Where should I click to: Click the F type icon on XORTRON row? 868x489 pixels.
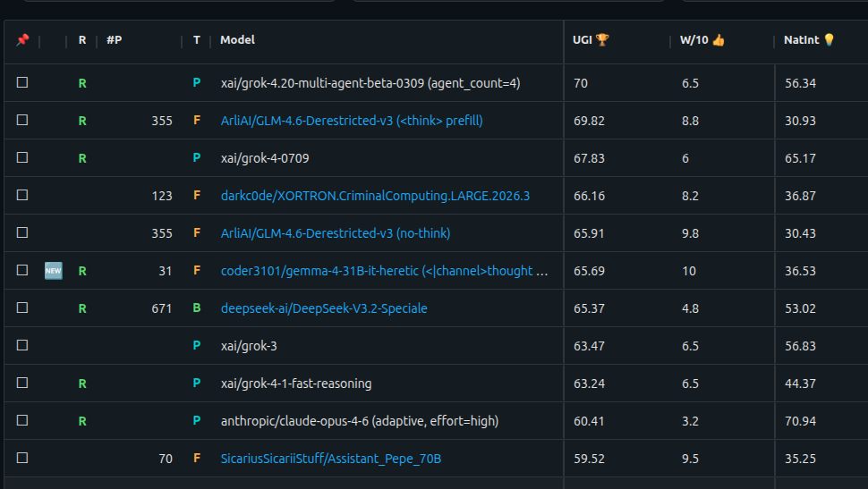197,195
